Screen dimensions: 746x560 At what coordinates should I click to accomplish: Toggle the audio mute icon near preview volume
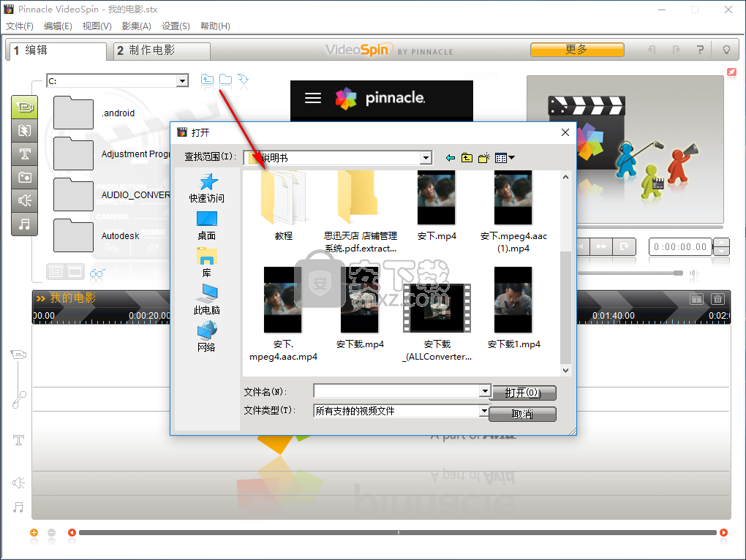pyautogui.click(x=695, y=273)
